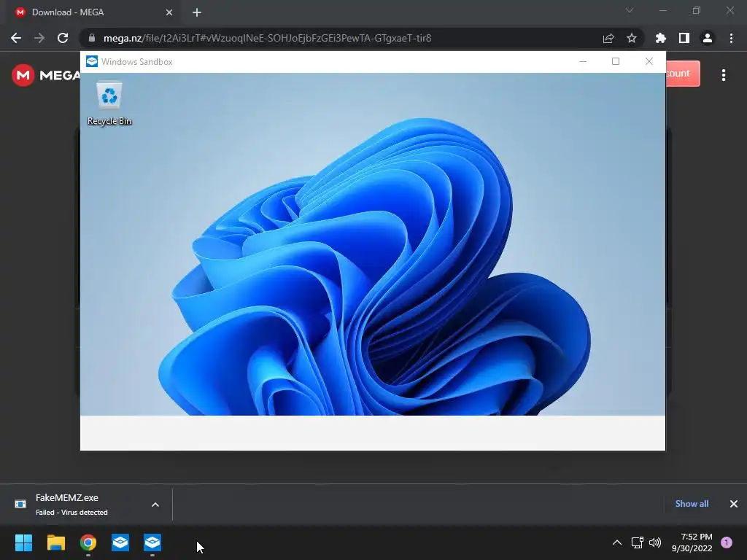747x560 pixels.
Task: Show hidden system tray icons
Action: click(617, 542)
